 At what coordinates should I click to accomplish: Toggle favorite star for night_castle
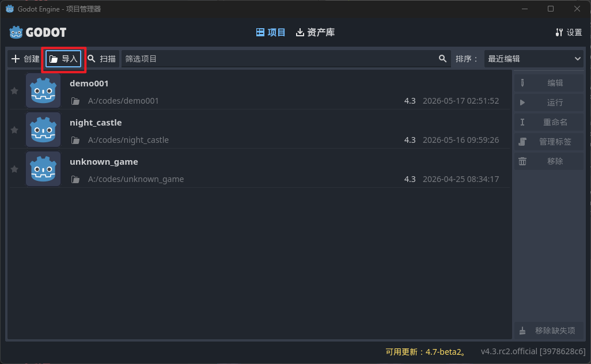pyautogui.click(x=14, y=130)
